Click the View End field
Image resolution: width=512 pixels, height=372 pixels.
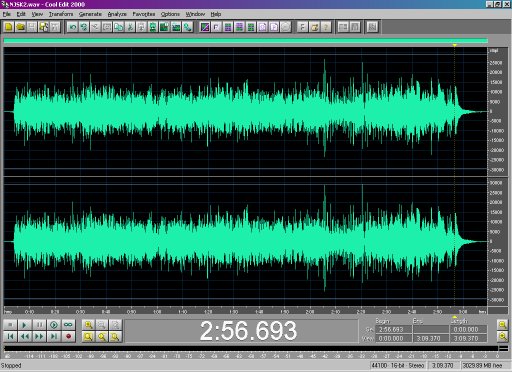point(430,338)
